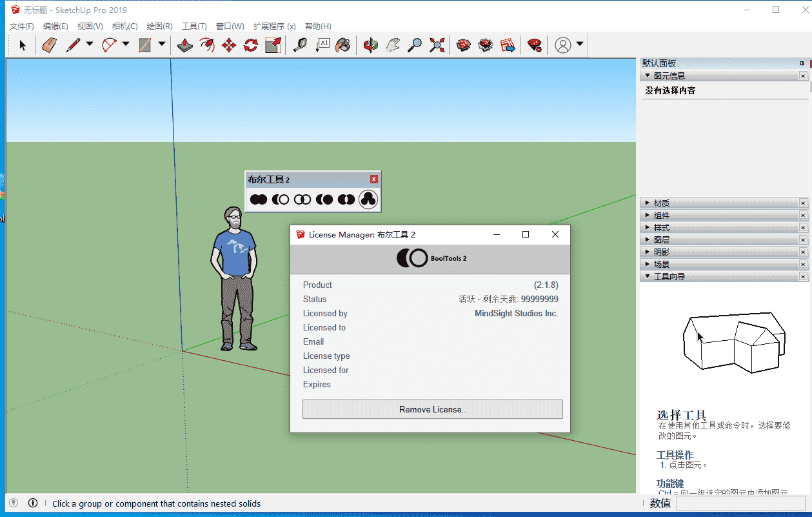Open the 文件(F) menu
Viewport: 812px width, 517px height.
click(22, 26)
